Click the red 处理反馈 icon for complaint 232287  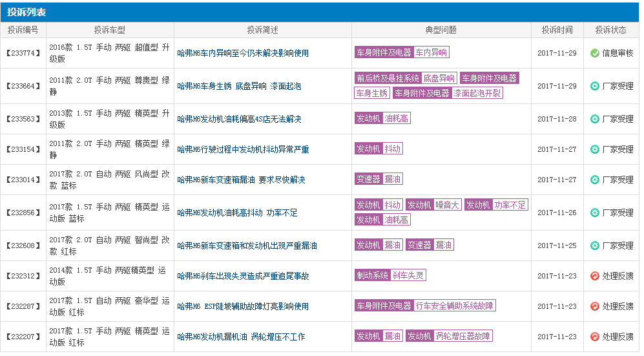tap(595, 306)
